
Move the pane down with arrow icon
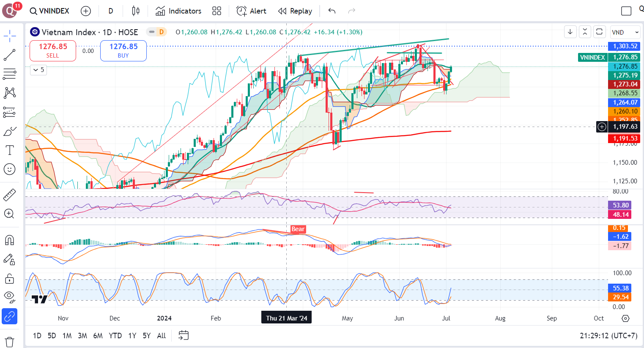point(570,32)
